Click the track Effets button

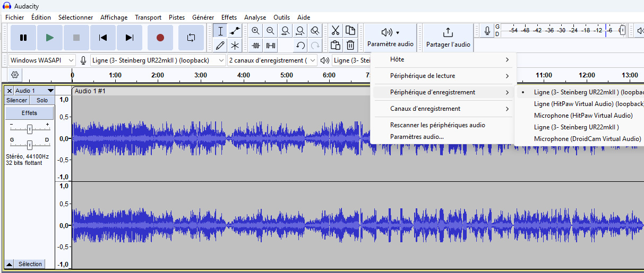[29, 113]
